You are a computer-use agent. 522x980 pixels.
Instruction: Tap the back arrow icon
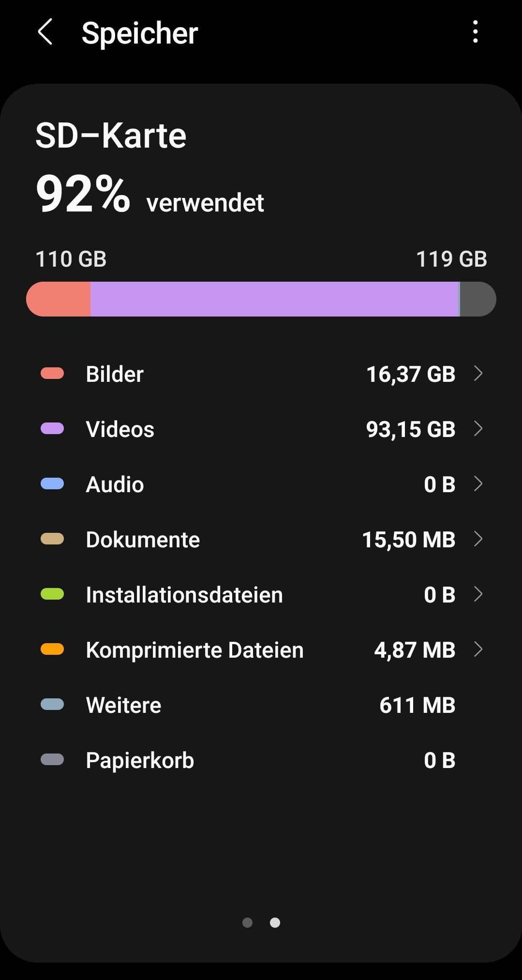45,32
